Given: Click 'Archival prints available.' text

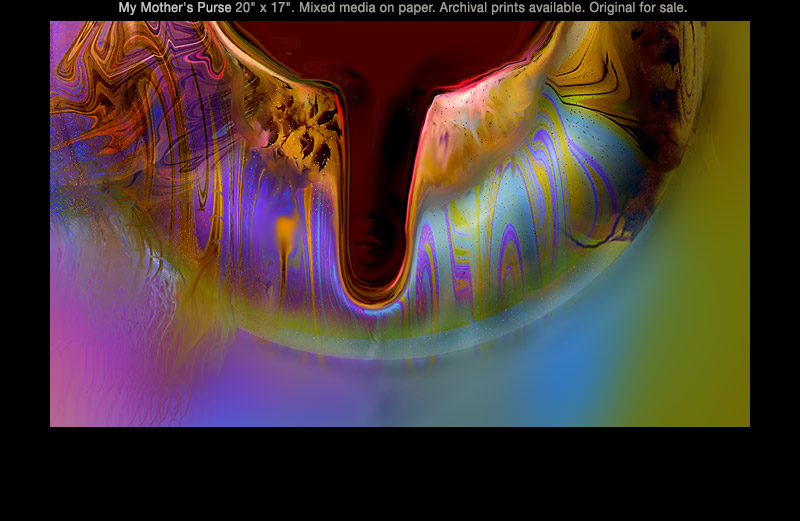Looking at the screenshot, I should click(512, 8).
